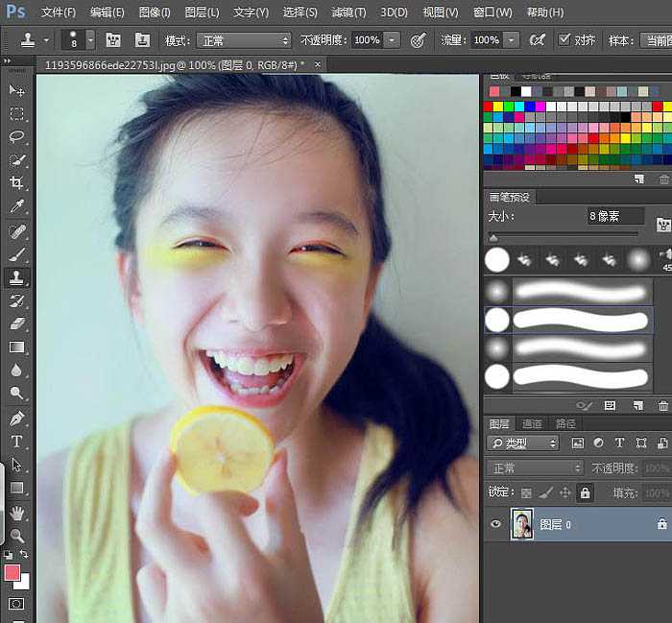Open the 滤镜(T) menu
Screen dimensions: 672x623
[348, 12]
